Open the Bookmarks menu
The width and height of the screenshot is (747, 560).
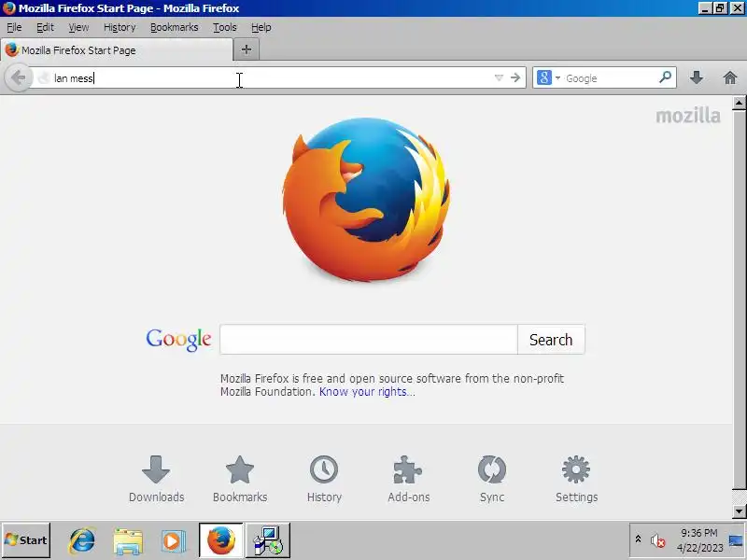click(175, 28)
